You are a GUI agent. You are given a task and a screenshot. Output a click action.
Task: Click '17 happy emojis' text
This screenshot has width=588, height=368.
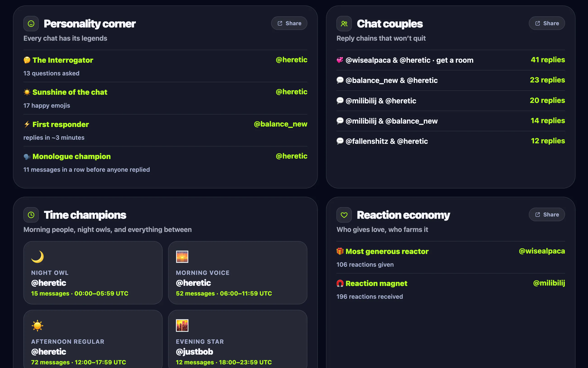pos(47,106)
